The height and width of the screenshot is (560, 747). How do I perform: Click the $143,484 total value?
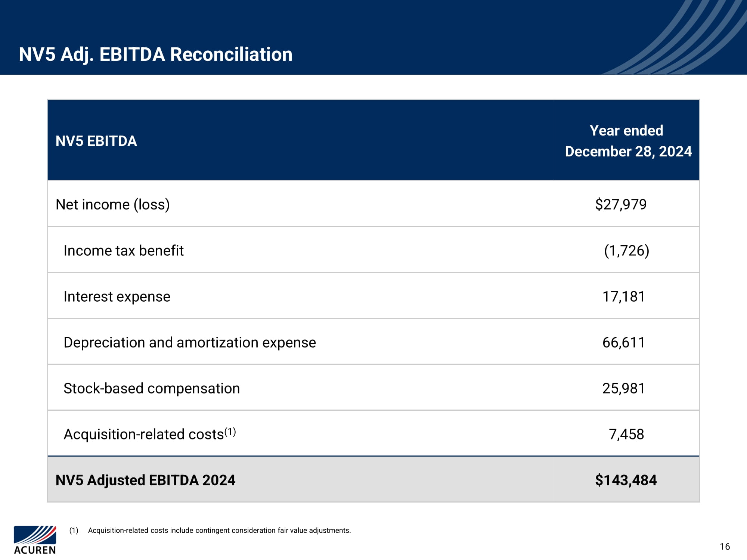coord(626,480)
